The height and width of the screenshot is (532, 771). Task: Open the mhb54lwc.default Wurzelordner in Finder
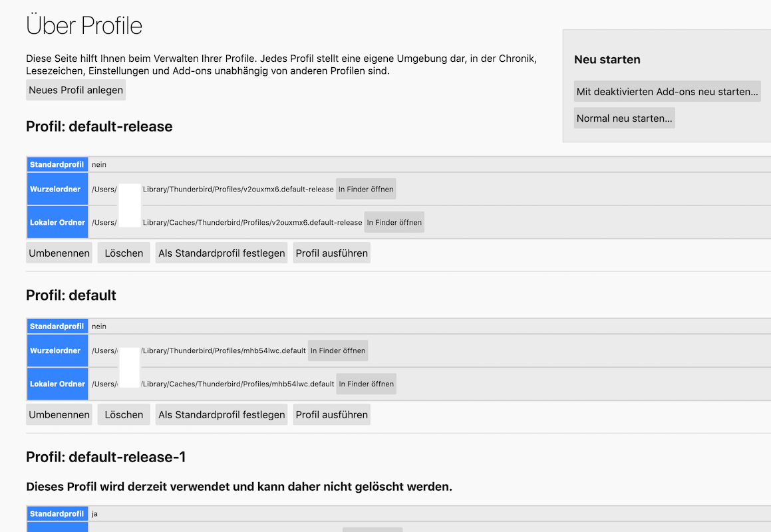(x=337, y=350)
